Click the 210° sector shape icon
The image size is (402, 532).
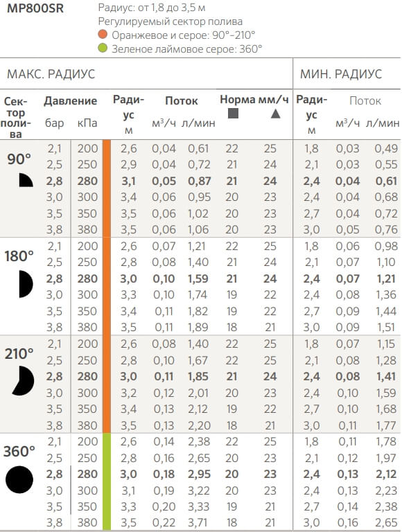[24, 380]
